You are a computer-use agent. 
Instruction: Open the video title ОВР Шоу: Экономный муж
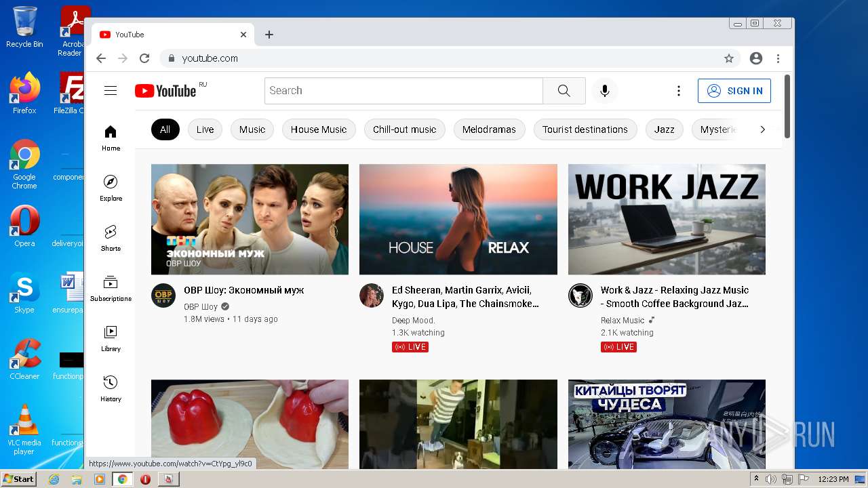[x=244, y=290]
